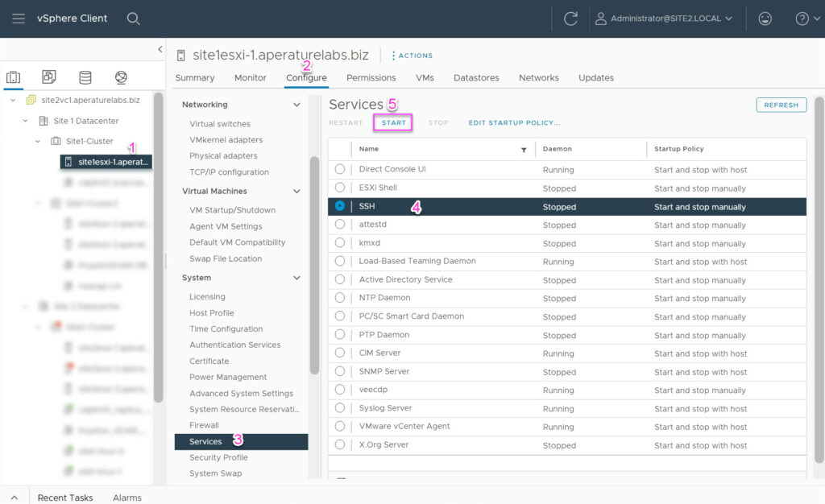The height and width of the screenshot is (504, 825).
Task: Select the NTP Daemon radio button
Action: click(341, 298)
